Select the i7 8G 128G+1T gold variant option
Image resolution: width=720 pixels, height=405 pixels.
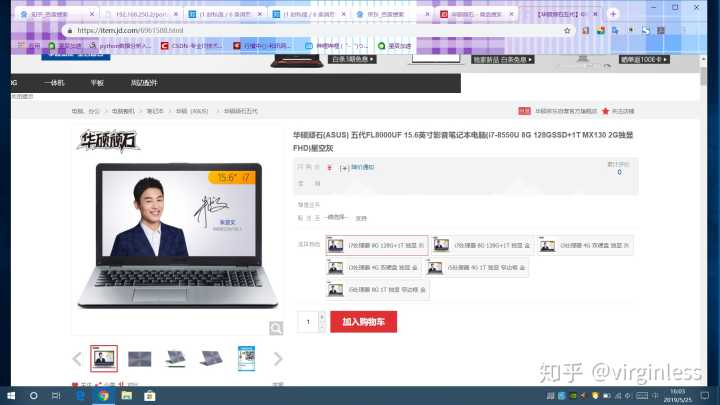pos(482,246)
